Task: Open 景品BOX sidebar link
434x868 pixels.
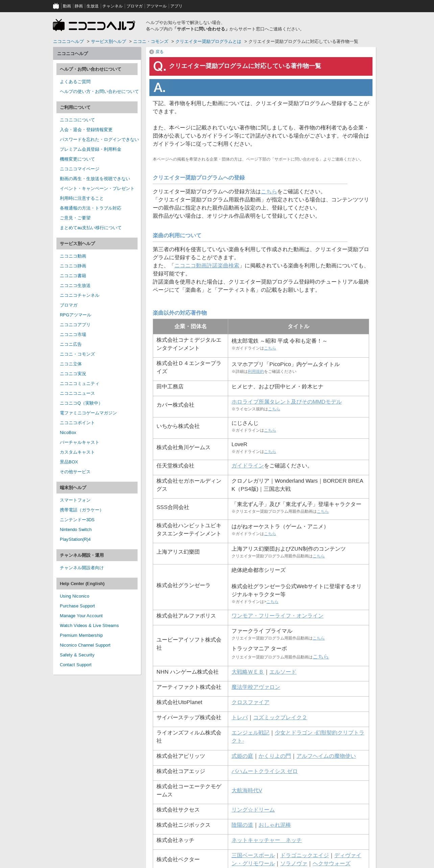Action: click(69, 462)
